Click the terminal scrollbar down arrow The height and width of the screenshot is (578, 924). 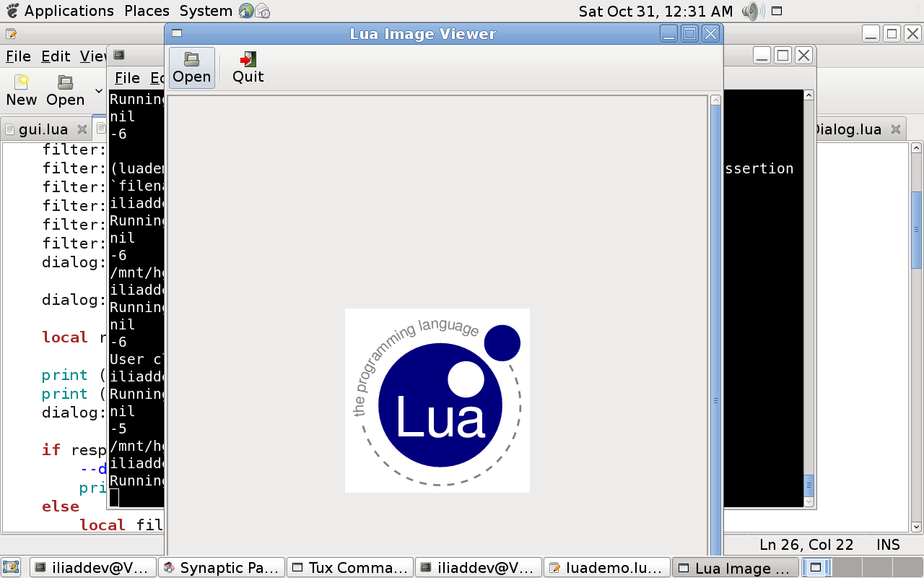click(808, 501)
